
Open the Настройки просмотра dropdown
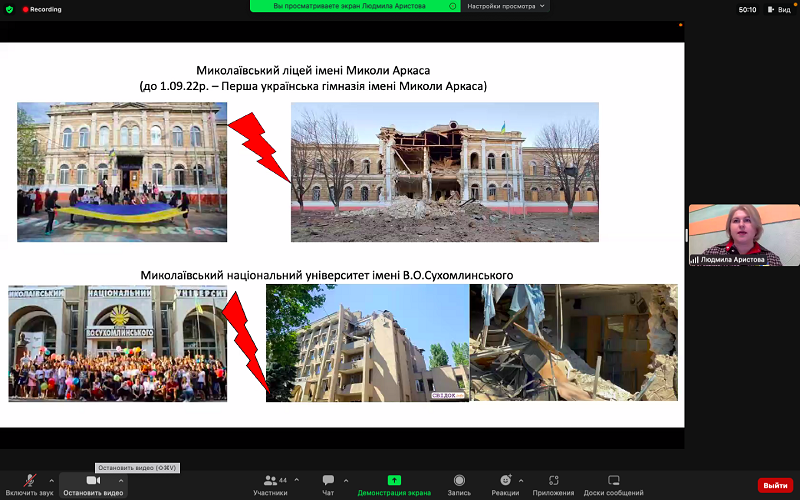(x=505, y=6)
